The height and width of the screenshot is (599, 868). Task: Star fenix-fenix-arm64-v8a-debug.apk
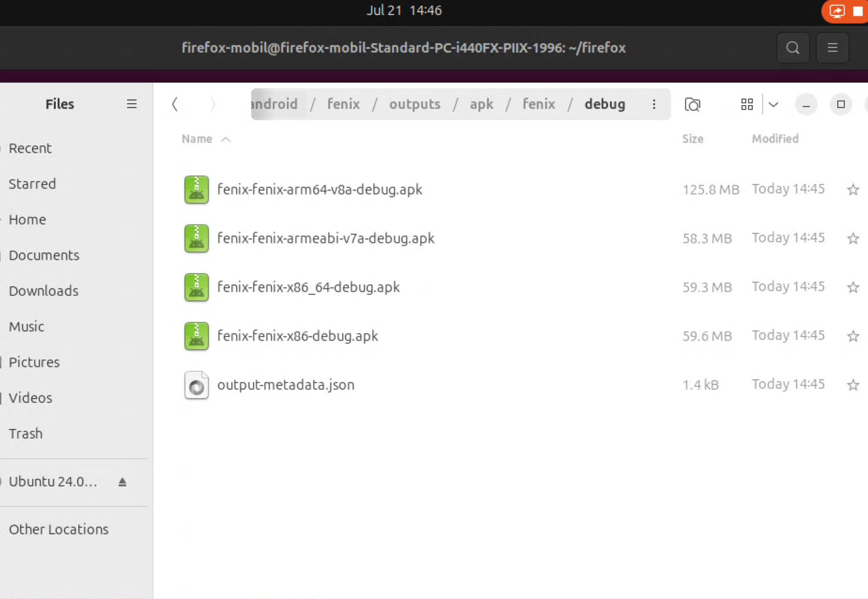point(853,190)
